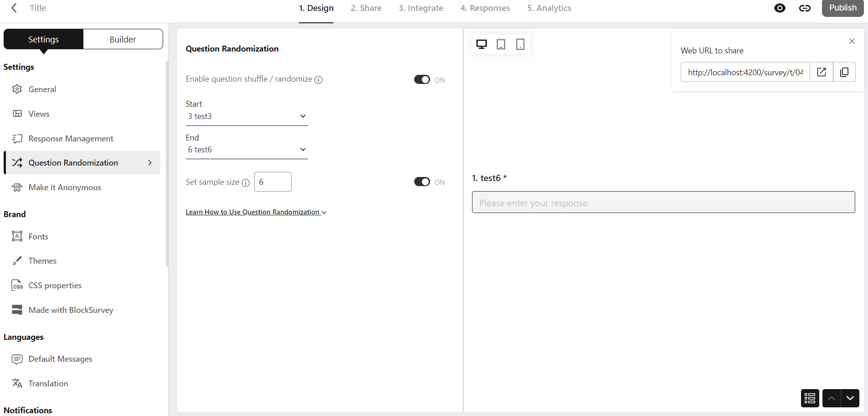Switch preview to desktop view
This screenshot has height=416, width=868.
482,44
